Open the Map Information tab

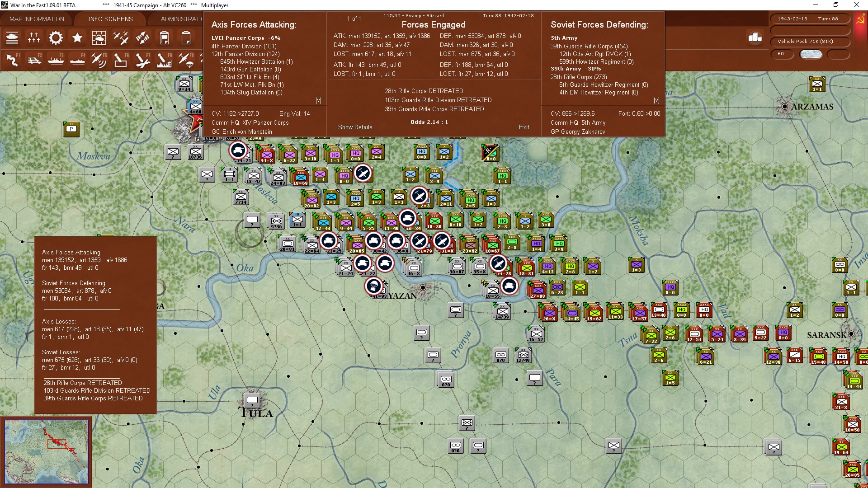click(x=37, y=19)
